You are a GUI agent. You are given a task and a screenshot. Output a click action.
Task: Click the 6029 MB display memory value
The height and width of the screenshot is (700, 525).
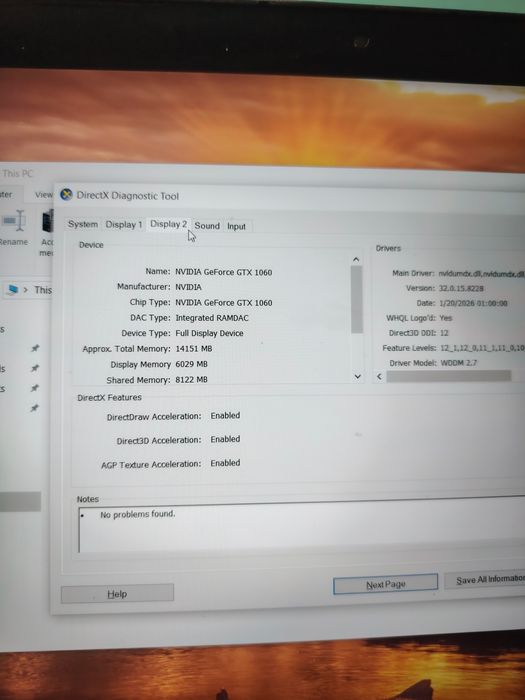coord(192,364)
